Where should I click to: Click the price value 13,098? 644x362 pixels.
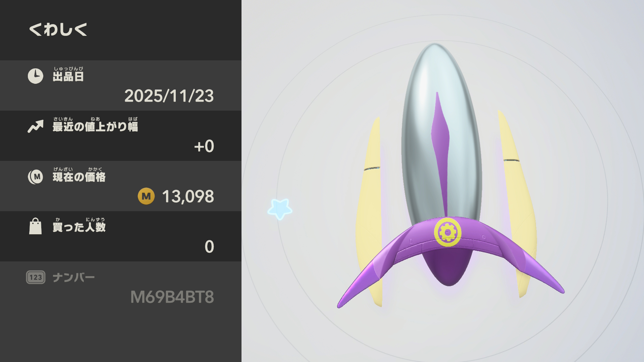tap(188, 196)
